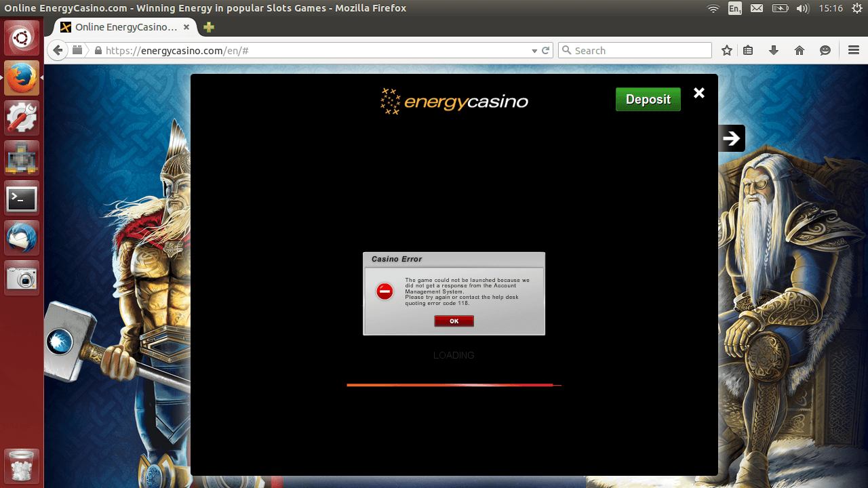Show bookmarks list icon in toolbar

click(x=748, y=50)
